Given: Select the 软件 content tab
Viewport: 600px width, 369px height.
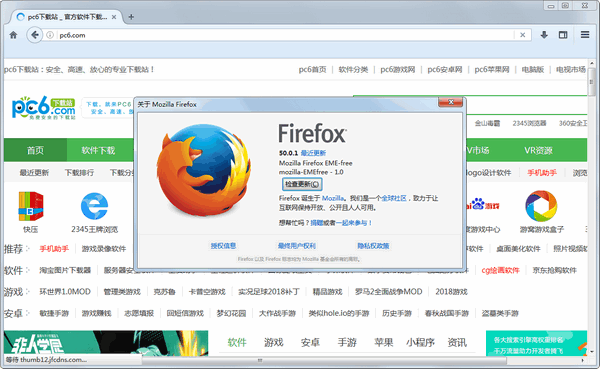Looking at the screenshot, I should point(237,342).
